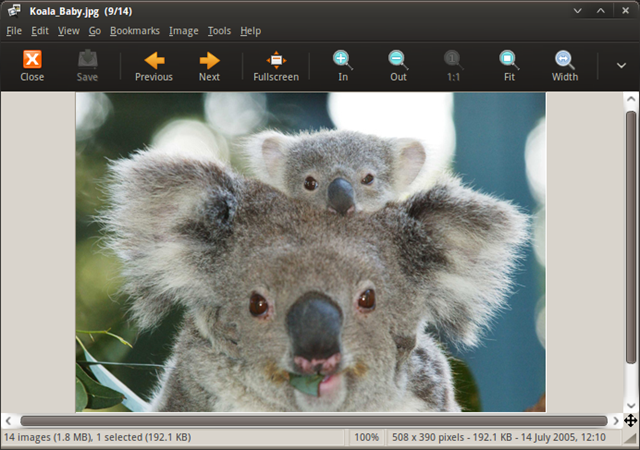Click the vertical scrollbar thumb
This screenshot has height=450, width=640.
(x=631, y=237)
